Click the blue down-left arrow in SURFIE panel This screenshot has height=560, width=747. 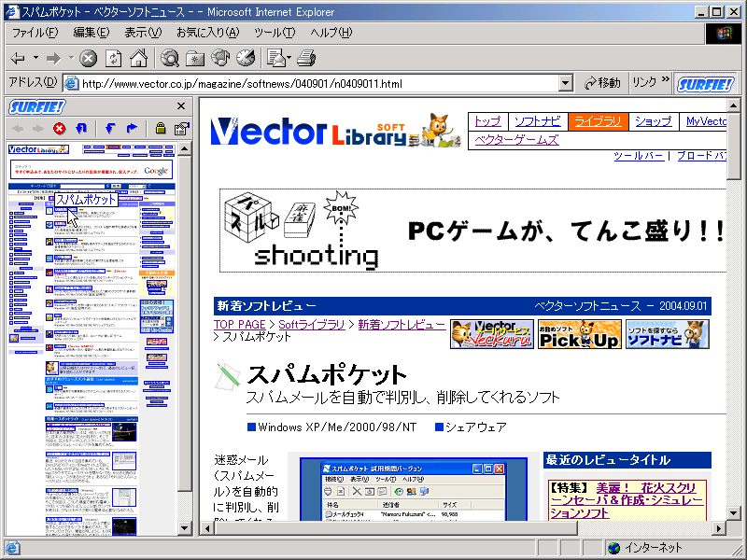point(110,129)
